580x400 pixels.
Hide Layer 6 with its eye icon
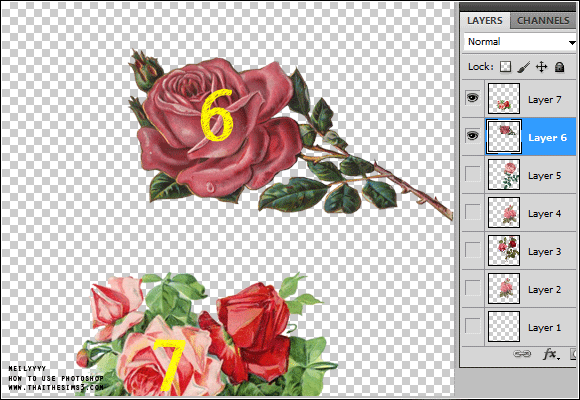pos(473,136)
